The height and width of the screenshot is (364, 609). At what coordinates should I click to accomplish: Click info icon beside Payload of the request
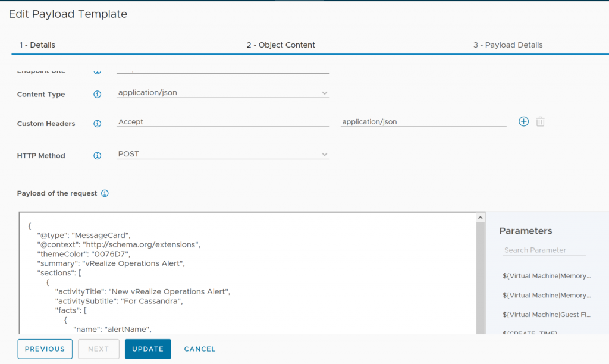pos(105,193)
